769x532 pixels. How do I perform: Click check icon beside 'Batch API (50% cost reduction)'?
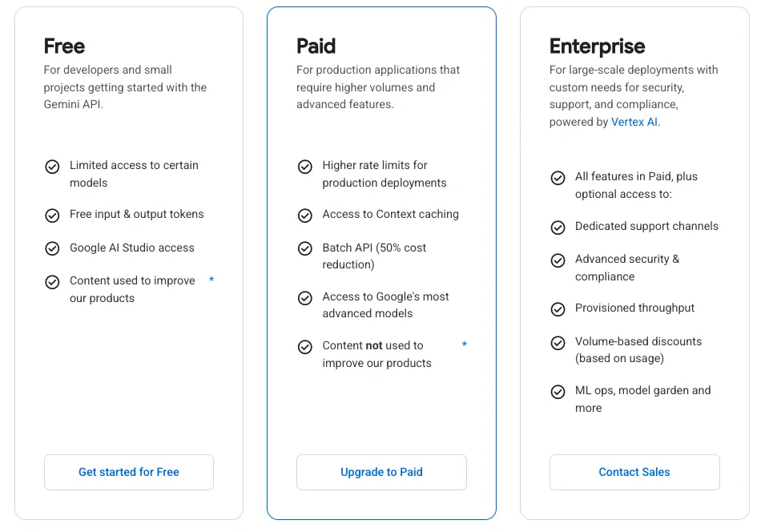305,248
